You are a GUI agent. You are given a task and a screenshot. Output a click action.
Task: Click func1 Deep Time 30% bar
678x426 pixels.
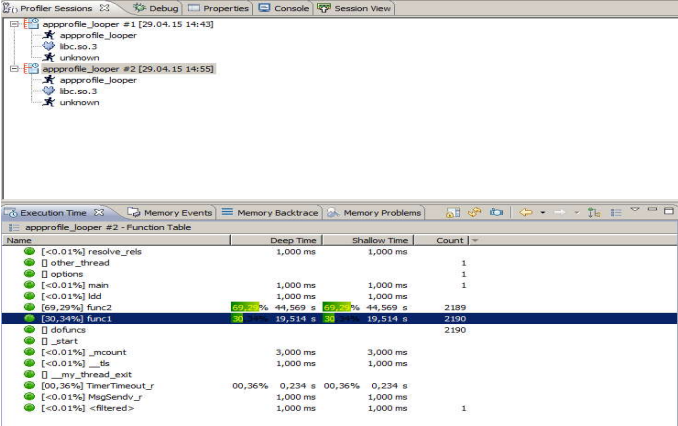click(237, 319)
